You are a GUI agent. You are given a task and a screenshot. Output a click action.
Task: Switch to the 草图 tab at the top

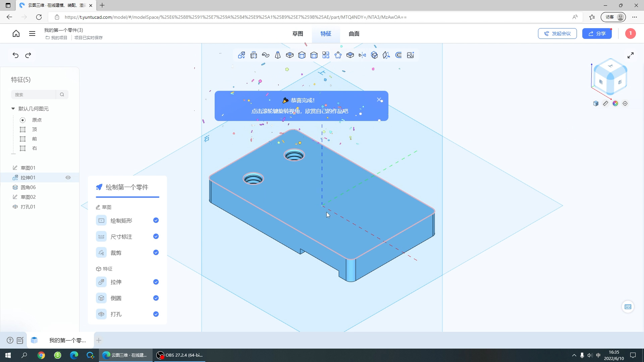coord(297,34)
